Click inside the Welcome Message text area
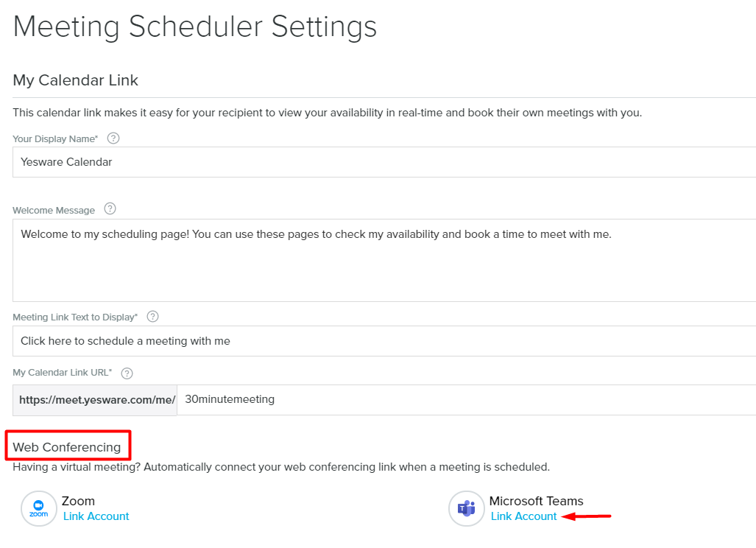The image size is (756, 548). click(x=384, y=261)
